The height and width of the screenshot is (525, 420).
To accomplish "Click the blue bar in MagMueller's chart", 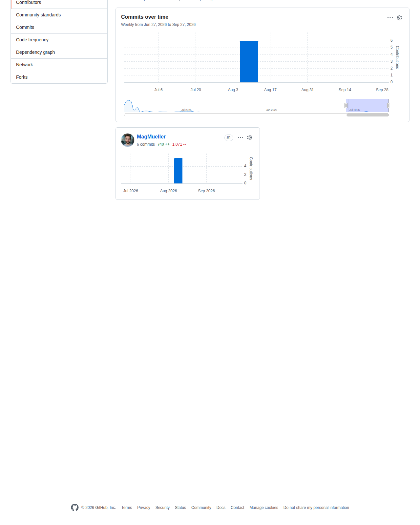I will (x=178, y=171).
